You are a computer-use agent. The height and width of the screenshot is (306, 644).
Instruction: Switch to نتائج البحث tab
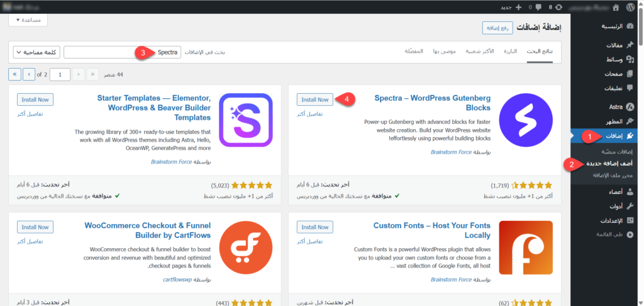tap(540, 52)
